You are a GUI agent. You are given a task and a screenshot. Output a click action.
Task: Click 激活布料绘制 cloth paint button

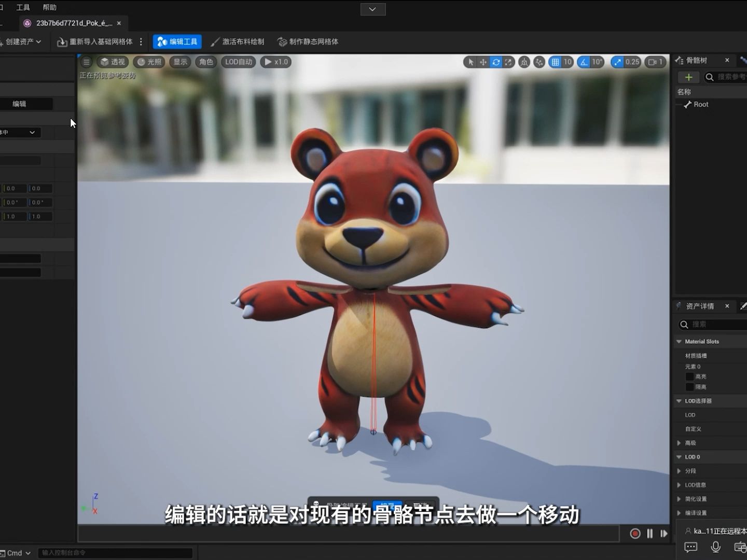[238, 41]
